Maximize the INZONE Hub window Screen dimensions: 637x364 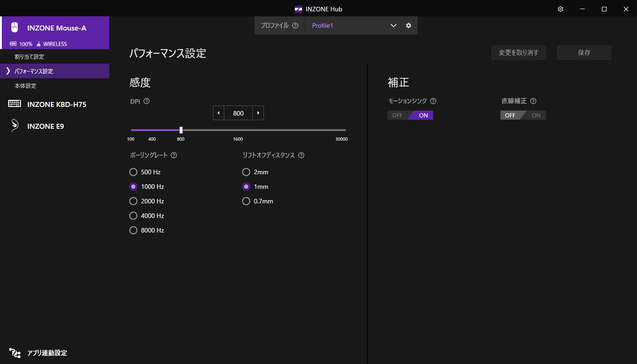point(604,9)
